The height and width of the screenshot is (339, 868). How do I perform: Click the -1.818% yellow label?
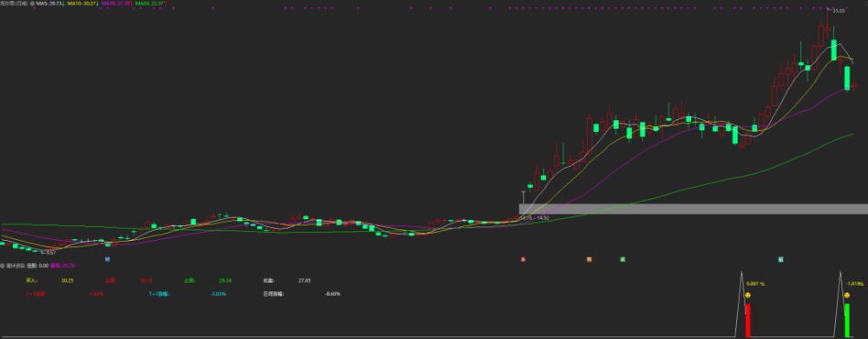tap(855, 283)
